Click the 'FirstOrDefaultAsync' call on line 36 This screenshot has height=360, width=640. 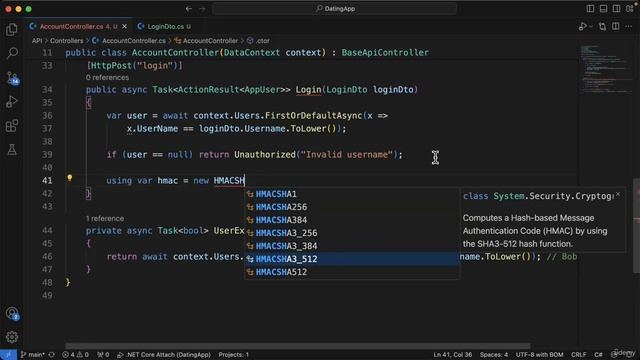(313, 116)
